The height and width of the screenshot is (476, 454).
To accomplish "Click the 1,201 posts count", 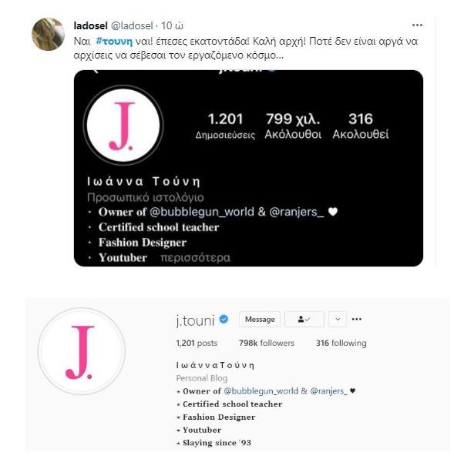I will click(x=197, y=343).
